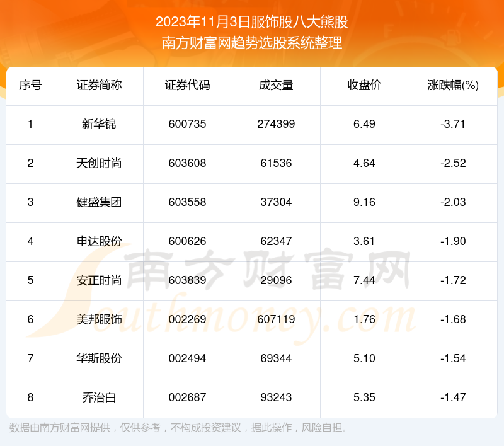Select the stock name 天创时尚
Screen dimensions: 504x446
coord(99,163)
